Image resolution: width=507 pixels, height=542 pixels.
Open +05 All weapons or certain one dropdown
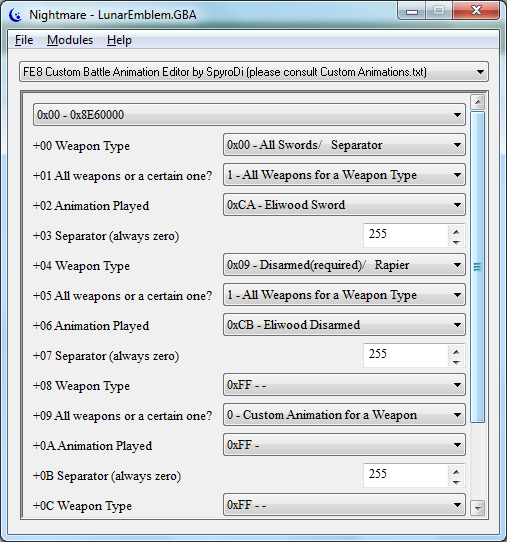tap(344, 295)
